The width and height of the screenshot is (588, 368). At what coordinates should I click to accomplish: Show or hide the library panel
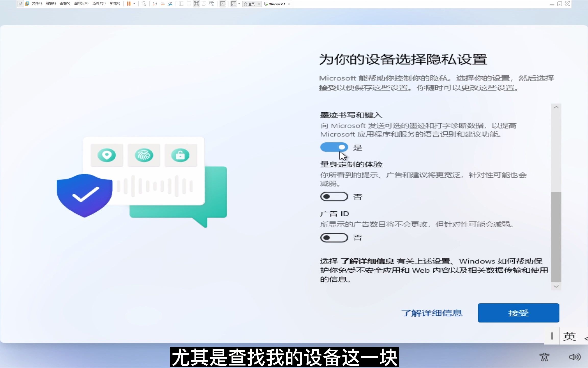tap(181, 4)
